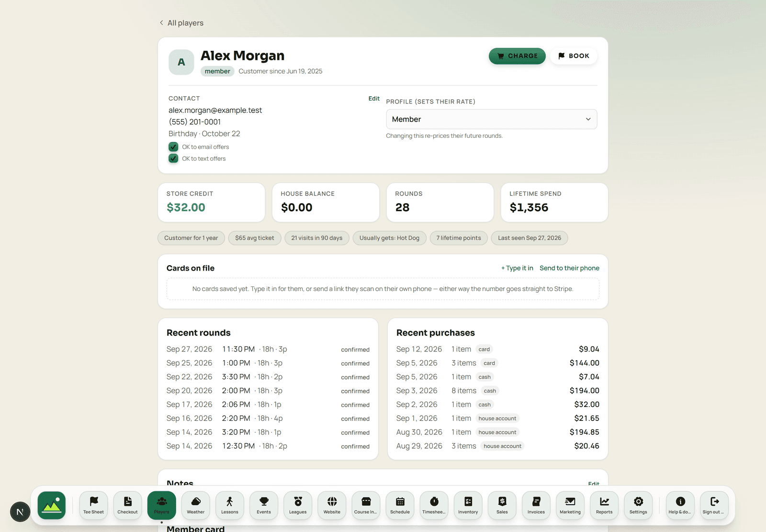Click the 21 visits in 90 days chip
Viewport: 766px width, 532px height.
(x=317, y=238)
